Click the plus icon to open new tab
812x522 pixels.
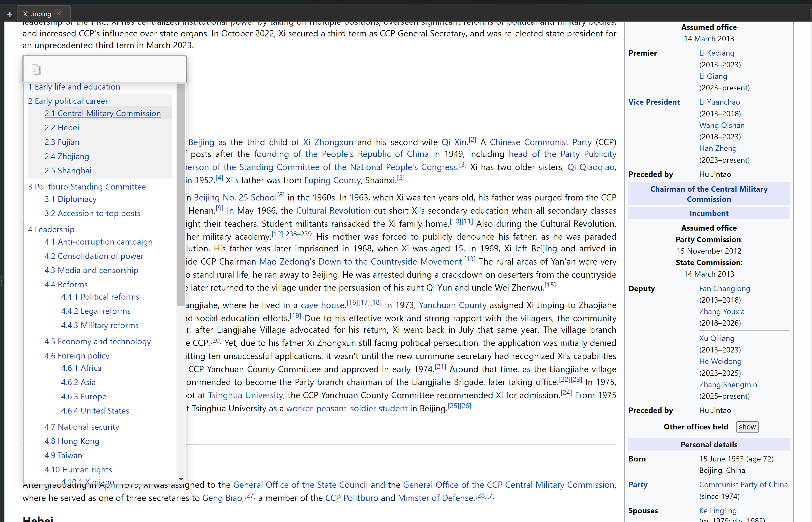point(10,14)
